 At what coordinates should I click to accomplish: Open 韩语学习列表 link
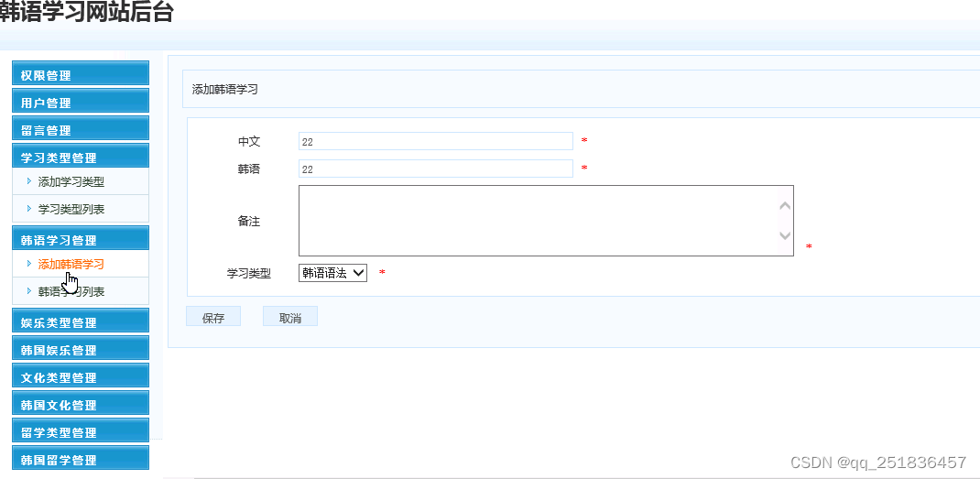pyautogui.click(x=71, y=292)
